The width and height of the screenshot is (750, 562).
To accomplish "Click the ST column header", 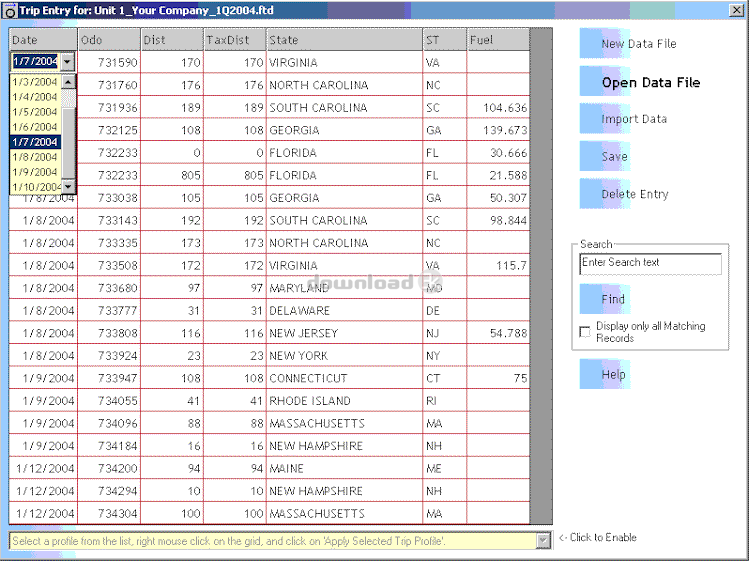I will coord(445,40).
